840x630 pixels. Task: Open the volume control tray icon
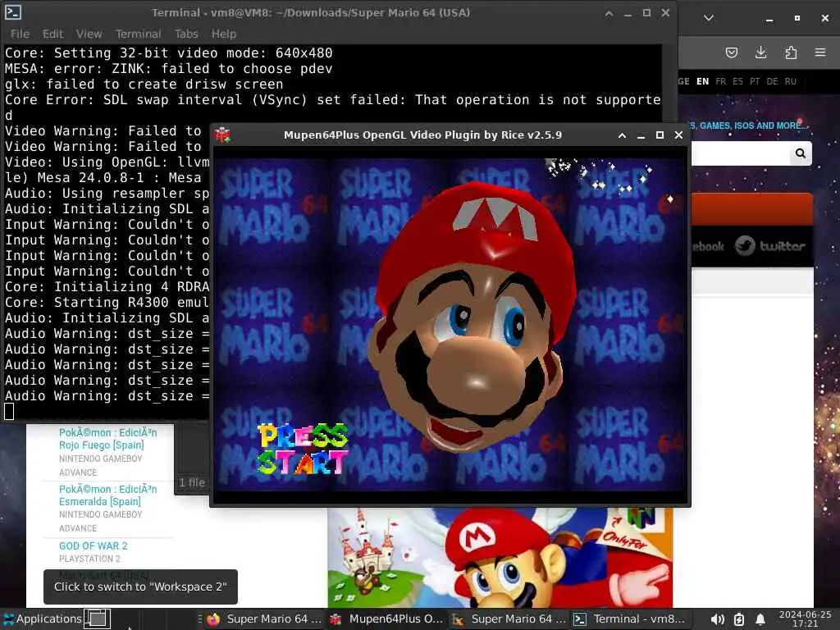point(717,619)
